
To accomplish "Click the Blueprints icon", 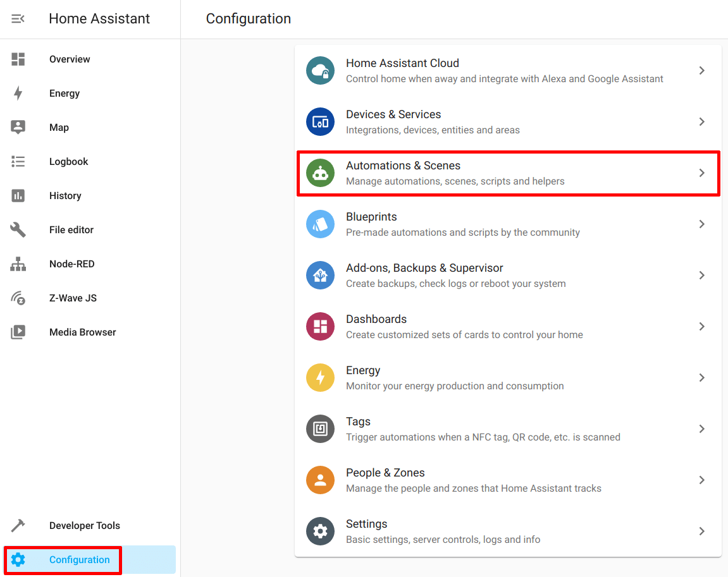I will point(320,224).
